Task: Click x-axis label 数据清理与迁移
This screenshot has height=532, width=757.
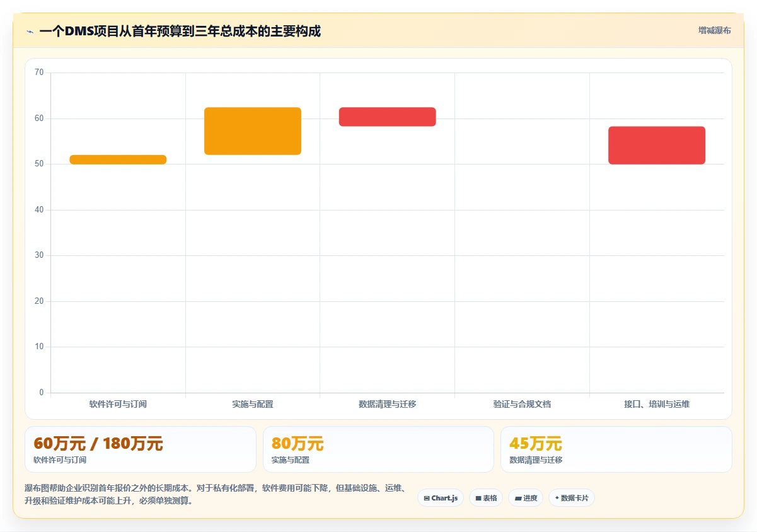Action: 388,404
